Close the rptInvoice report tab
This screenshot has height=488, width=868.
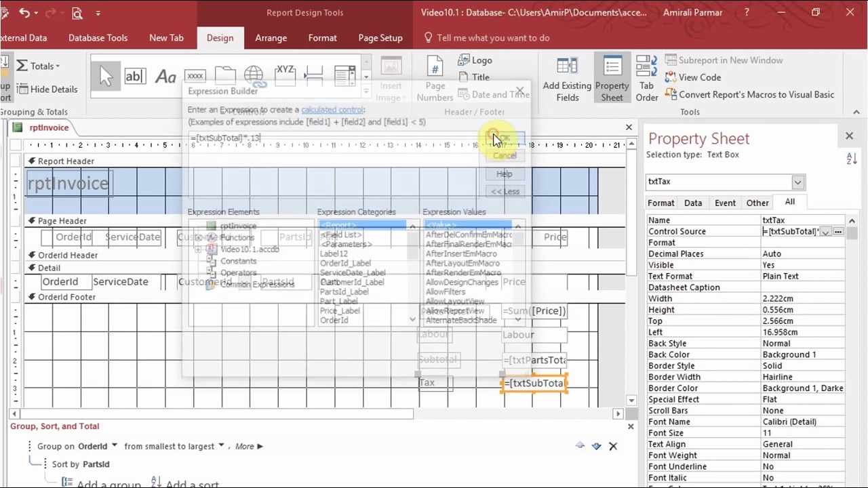[629, 127]
